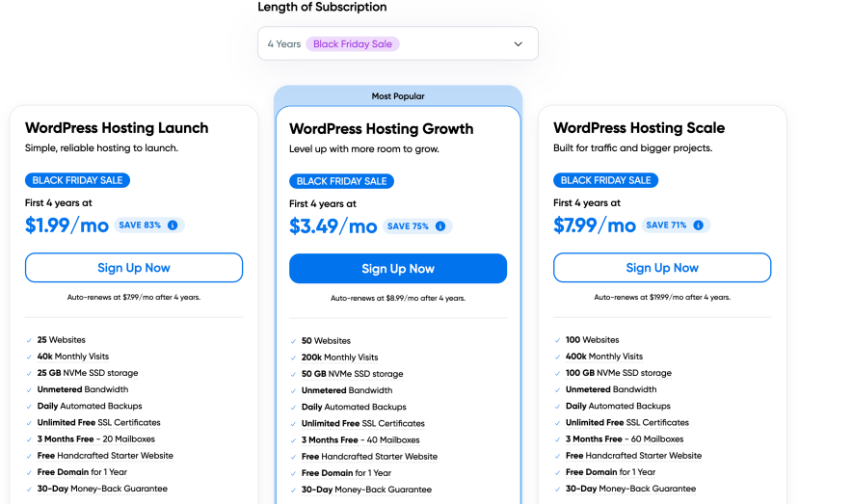The image size is (852, 504).
Task: Click Free Domain for 1 Year in Launch plan
Action: pyautogui.click(x=82, y=472)
